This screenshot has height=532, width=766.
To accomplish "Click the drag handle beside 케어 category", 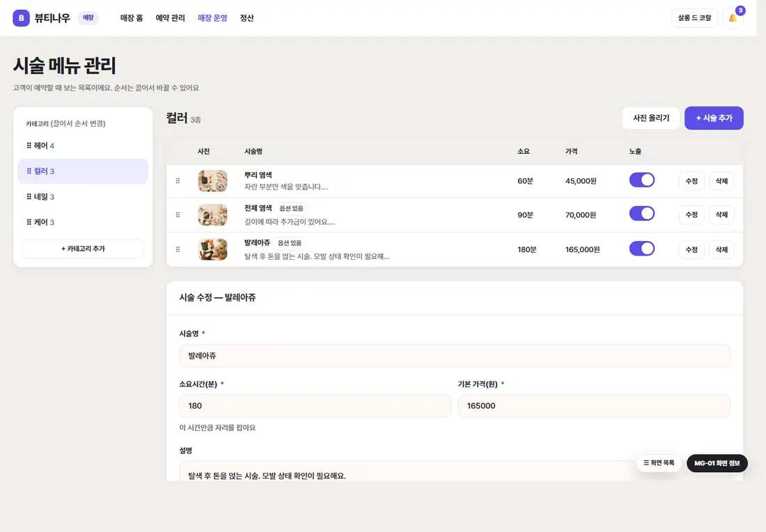I will (x=29, y=222).
